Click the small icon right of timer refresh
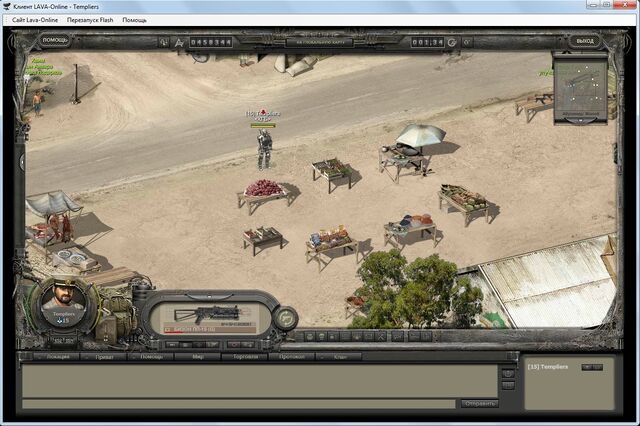 pos(468,42)
